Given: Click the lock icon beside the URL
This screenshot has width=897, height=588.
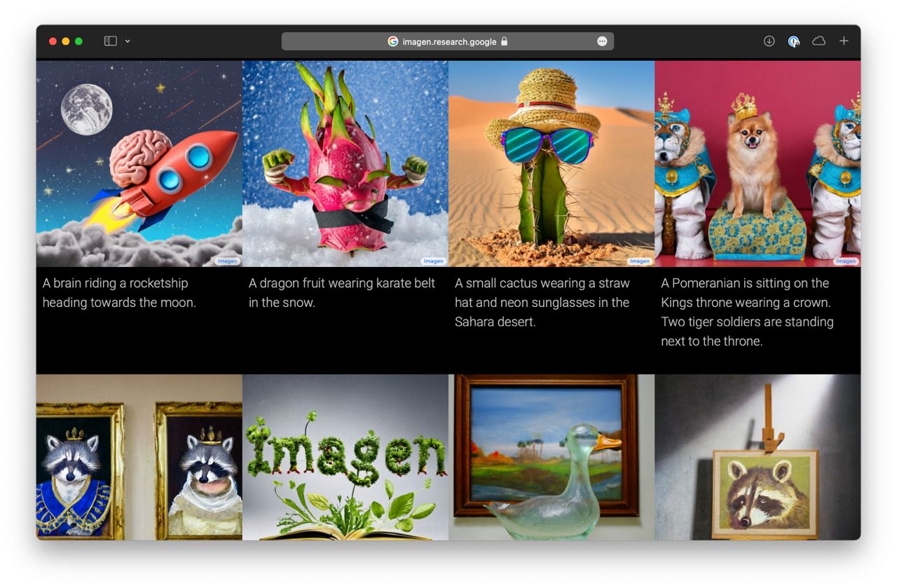Looking at the screenshot, I should point(504,41).
